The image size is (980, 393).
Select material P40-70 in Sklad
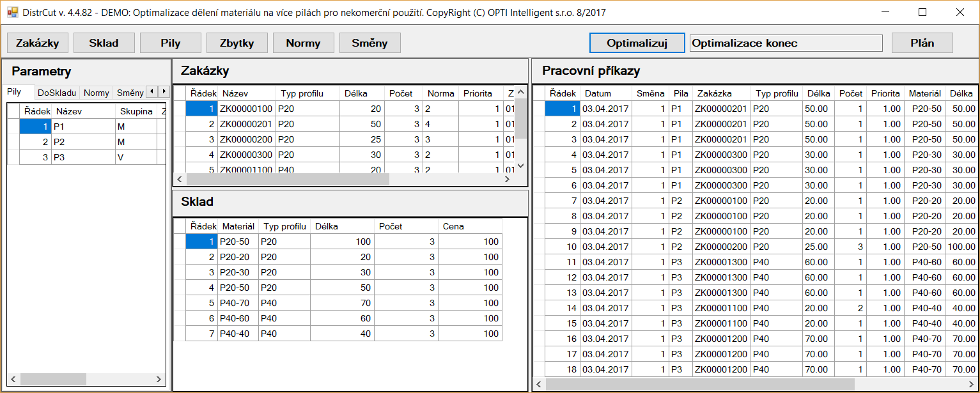(338, 303)
